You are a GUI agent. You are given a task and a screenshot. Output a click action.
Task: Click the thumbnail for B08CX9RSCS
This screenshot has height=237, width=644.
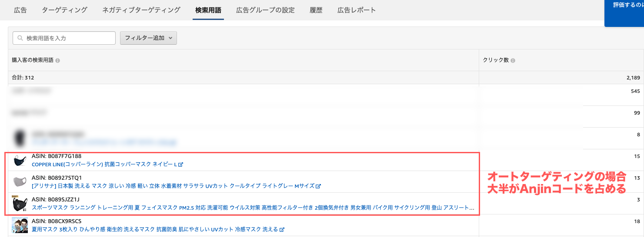point(20,225)
